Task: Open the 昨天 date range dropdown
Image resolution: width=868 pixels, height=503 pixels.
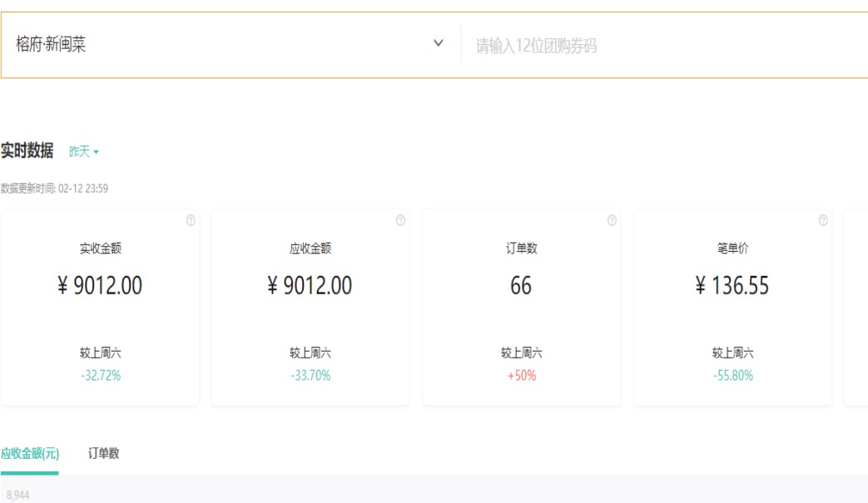Action: tap(84, 151)
